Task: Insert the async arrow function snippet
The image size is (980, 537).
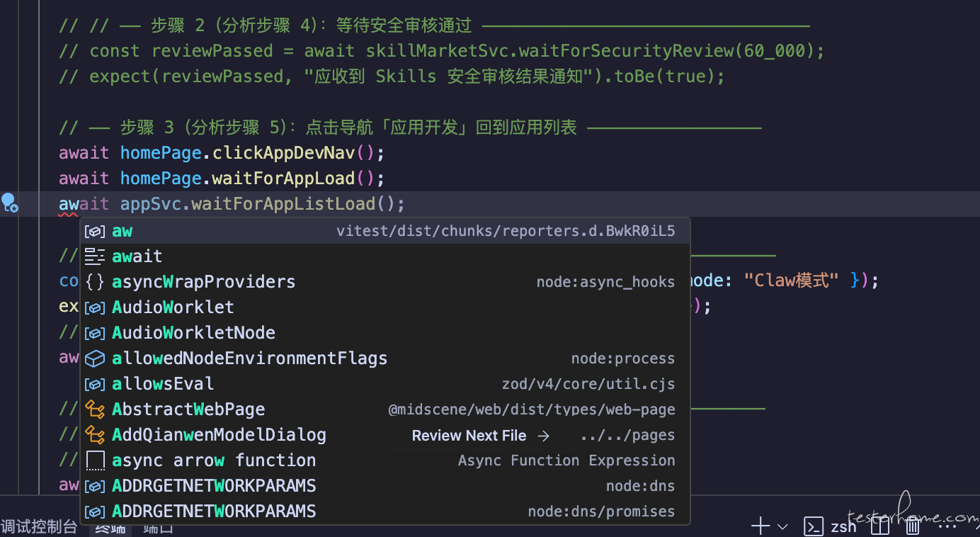Action: [385, 460]
